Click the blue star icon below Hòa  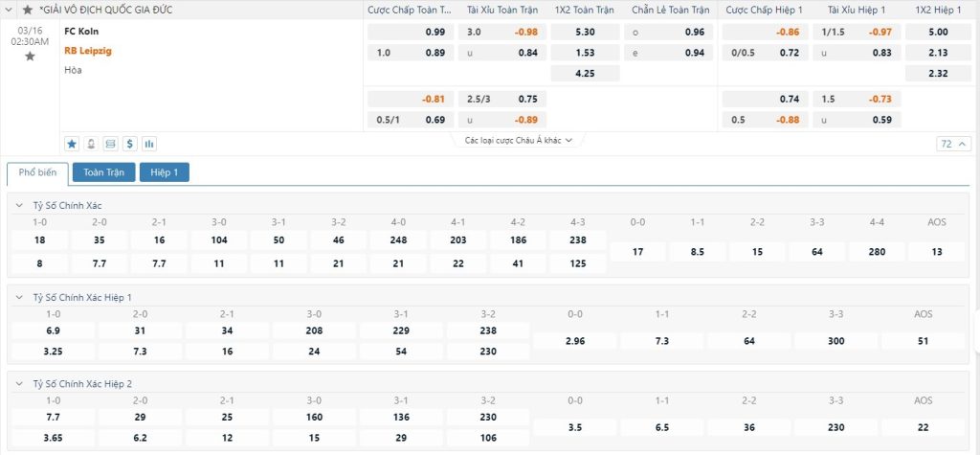72,144
